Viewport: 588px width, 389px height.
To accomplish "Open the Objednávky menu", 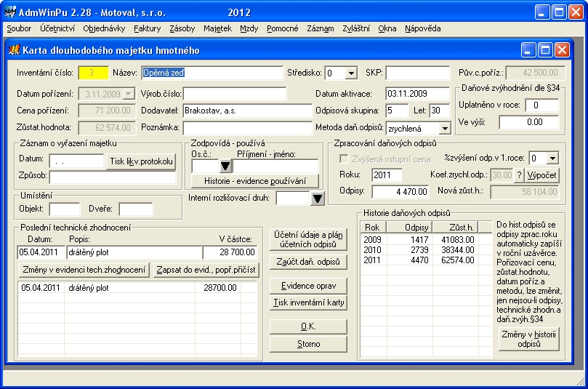I will (104, 28).
